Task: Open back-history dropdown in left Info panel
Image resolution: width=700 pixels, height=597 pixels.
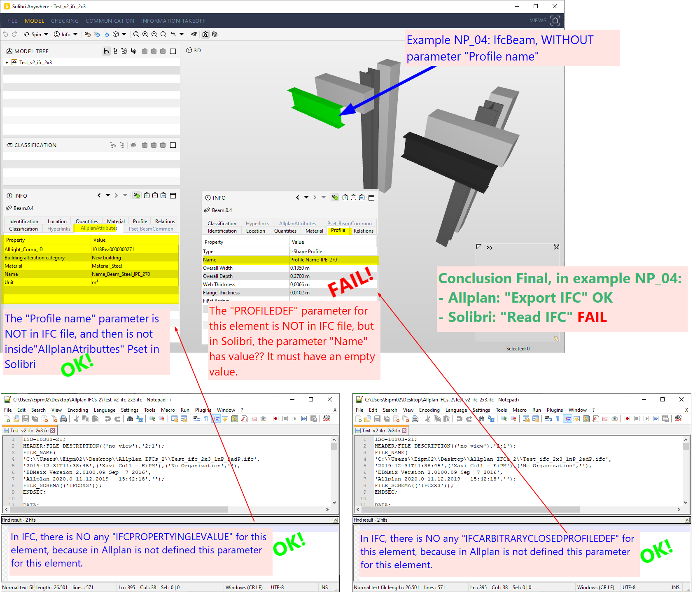Action: (108, 196)
